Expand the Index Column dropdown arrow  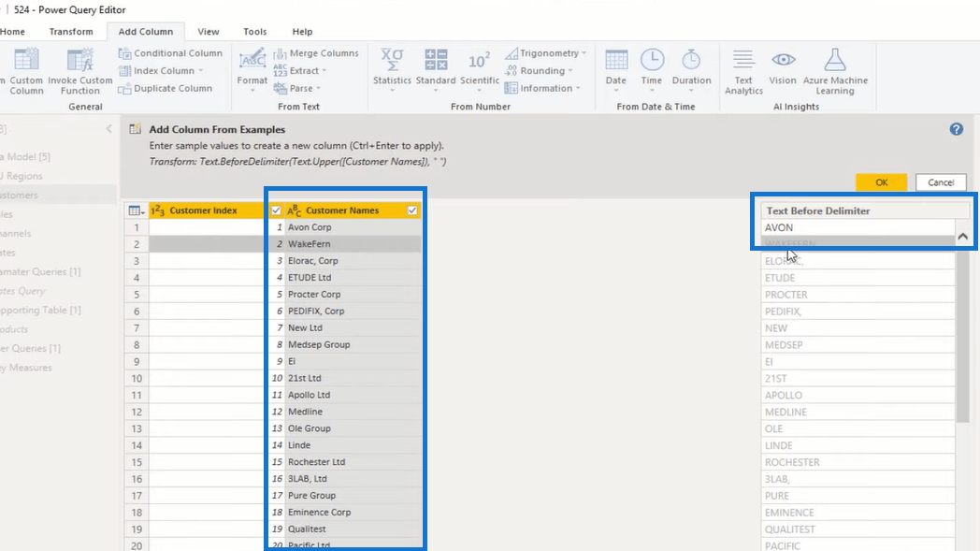pyautogui.click(x=201, y=71)
